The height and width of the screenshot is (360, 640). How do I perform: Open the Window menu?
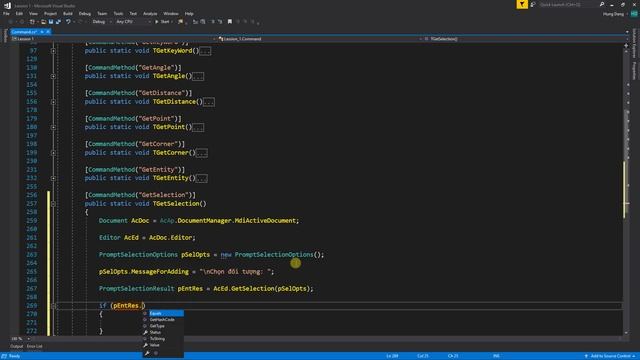point(171,13)
